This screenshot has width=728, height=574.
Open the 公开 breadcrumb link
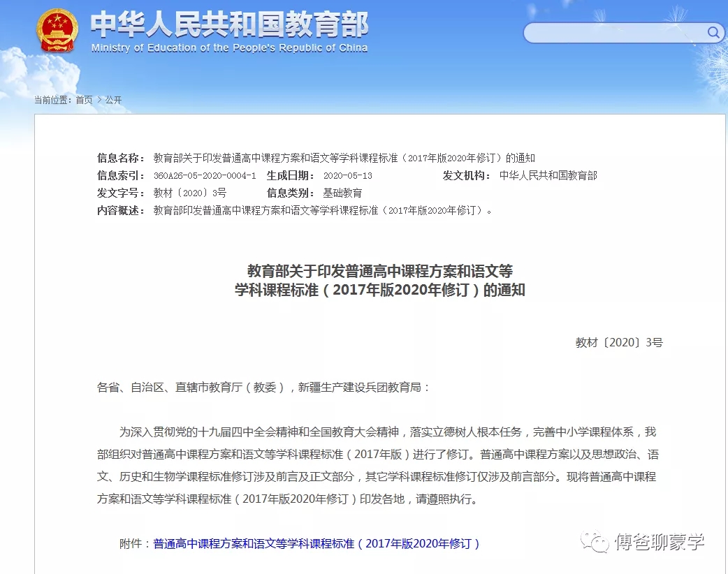click(113, 100)
